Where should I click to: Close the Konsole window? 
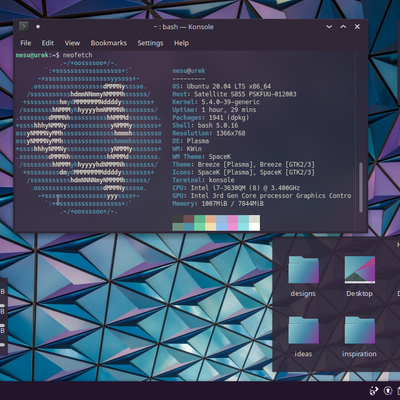(357, 27)
